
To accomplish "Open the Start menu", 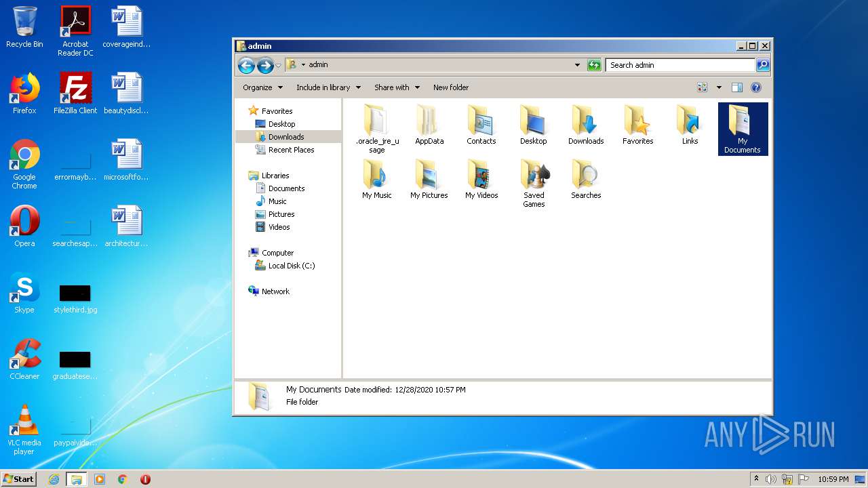I will 19,479.
